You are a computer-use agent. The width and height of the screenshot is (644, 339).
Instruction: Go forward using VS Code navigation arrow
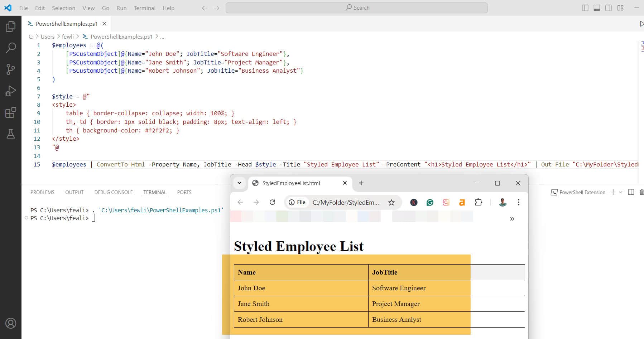216,8
